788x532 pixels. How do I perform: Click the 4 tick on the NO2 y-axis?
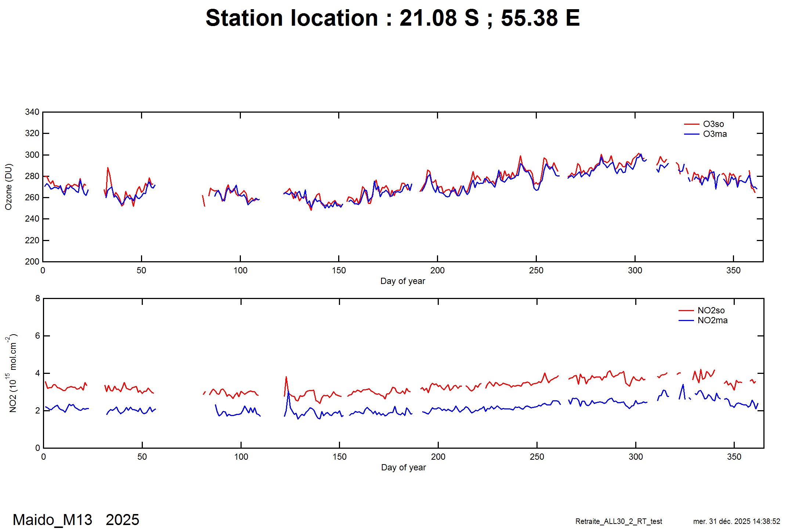click(x=38, y=374)
